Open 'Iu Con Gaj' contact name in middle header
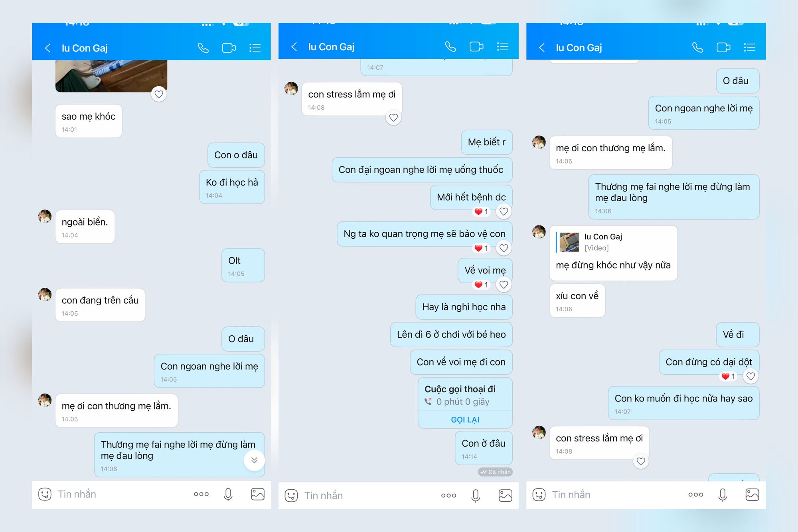Screen dimensions: 798x532 (331, 47)
